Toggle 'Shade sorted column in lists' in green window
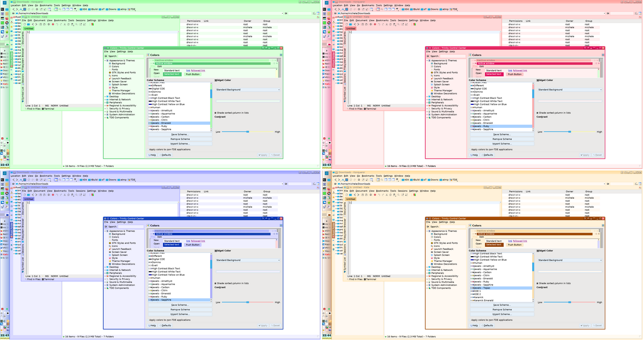The width and height of the screenshot is (644, 340). 216,113
